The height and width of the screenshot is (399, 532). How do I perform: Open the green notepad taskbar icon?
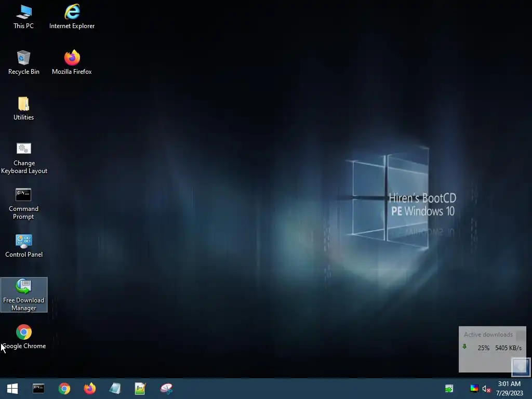coord(140,389)
